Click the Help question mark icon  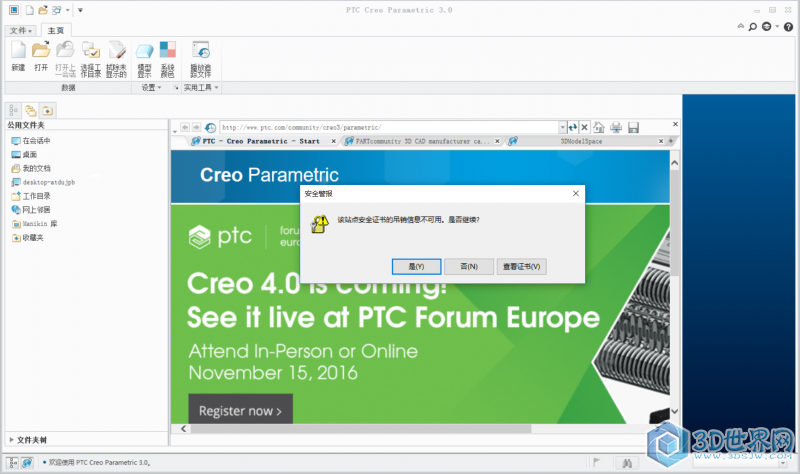(x=788, y=27)
